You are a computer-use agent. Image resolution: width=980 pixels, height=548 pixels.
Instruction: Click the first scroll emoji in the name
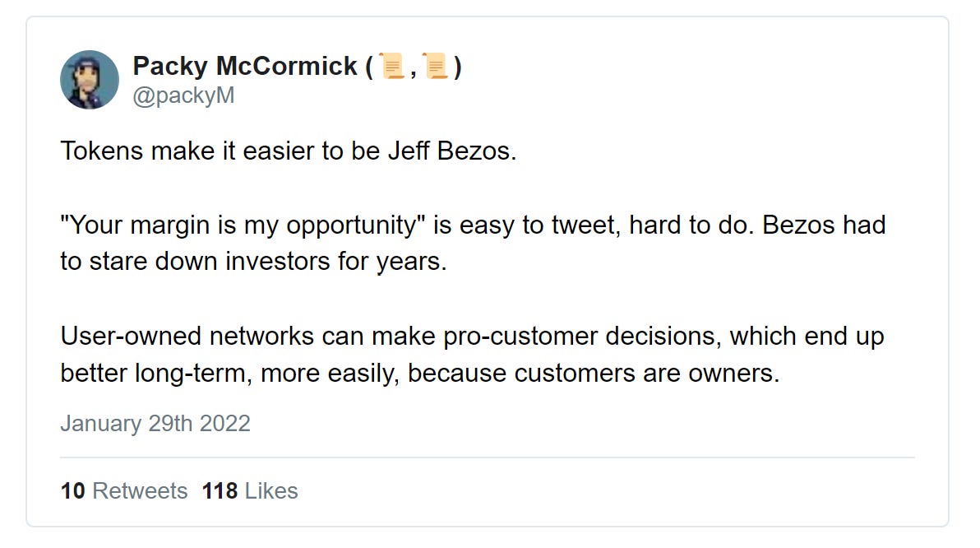pyautogui.click(x=392, y=67)
